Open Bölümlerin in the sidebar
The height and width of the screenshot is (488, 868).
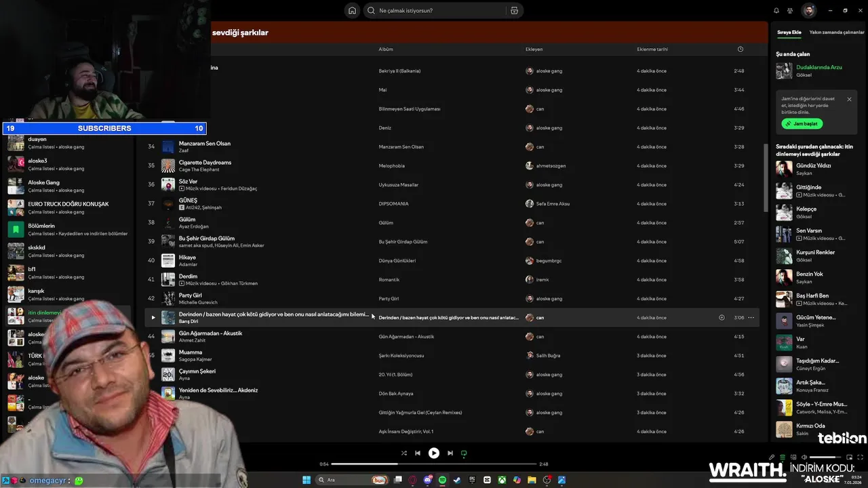(69, 229)
